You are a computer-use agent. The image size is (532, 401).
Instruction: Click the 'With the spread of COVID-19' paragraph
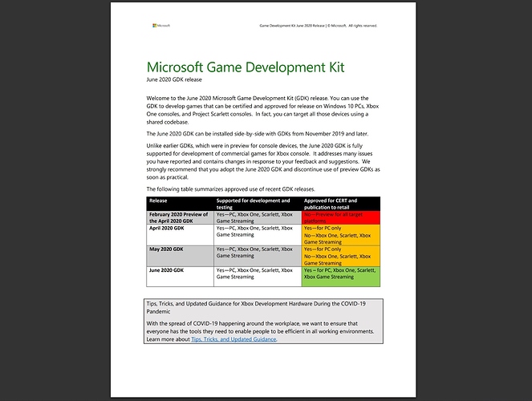[x=260, y=331]
